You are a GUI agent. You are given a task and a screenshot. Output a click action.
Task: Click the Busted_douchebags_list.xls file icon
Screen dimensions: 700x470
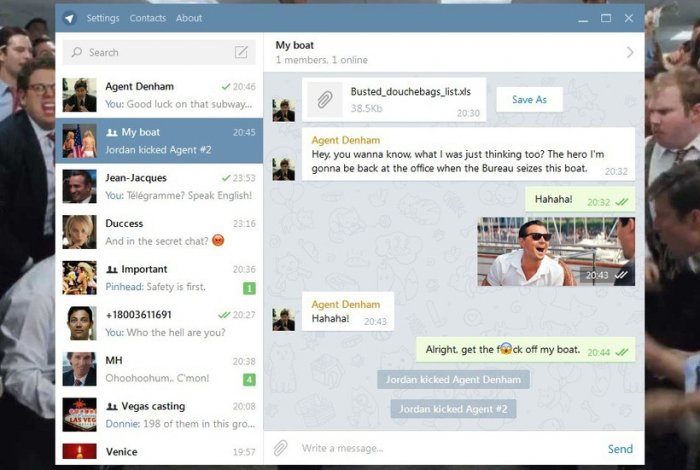pyautogui.click(x=325, y=99)
